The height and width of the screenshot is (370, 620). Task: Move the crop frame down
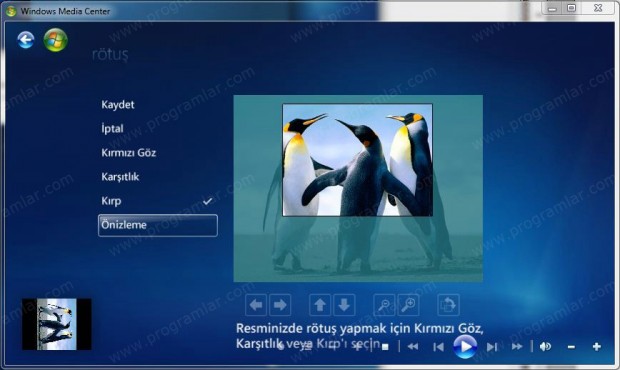point(344,305)
